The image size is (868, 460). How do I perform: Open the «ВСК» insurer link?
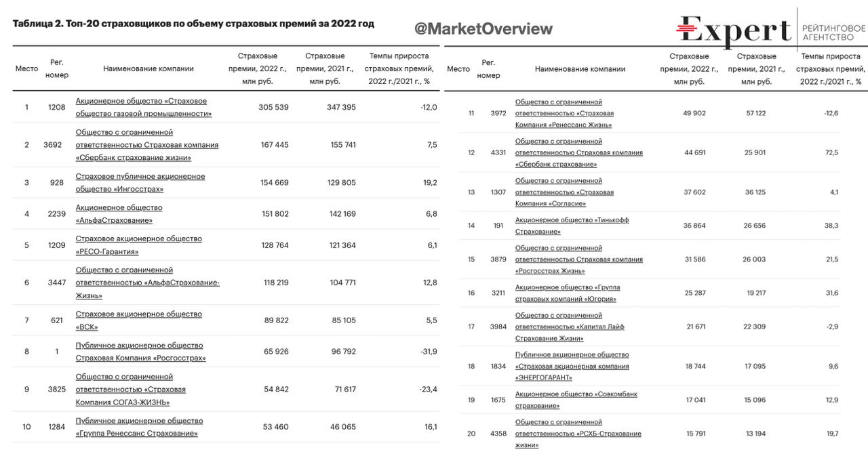138,320
